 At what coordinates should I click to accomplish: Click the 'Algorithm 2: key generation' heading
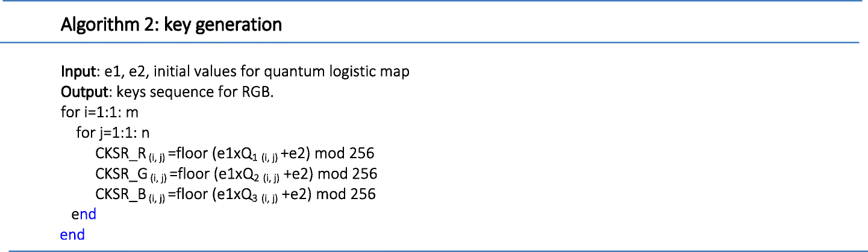tap(172, 26)
